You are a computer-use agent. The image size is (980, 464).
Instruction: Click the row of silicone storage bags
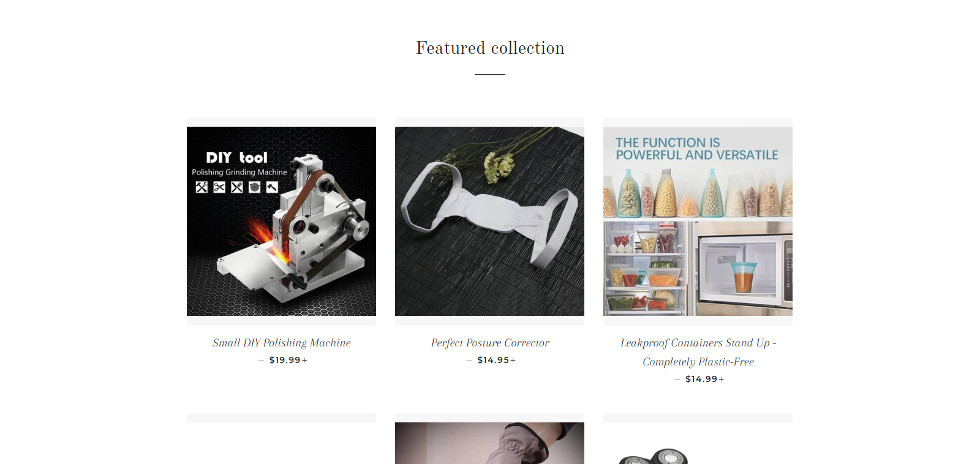pos(698,191)
